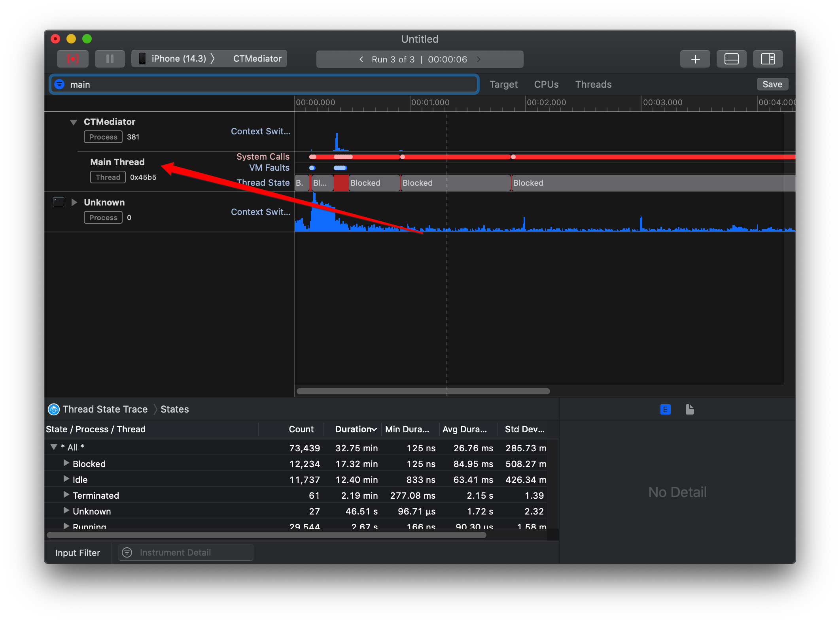Click the Run 3 of 3 display
This screenshot has height=622, width=840.
(x=419, y=59)
